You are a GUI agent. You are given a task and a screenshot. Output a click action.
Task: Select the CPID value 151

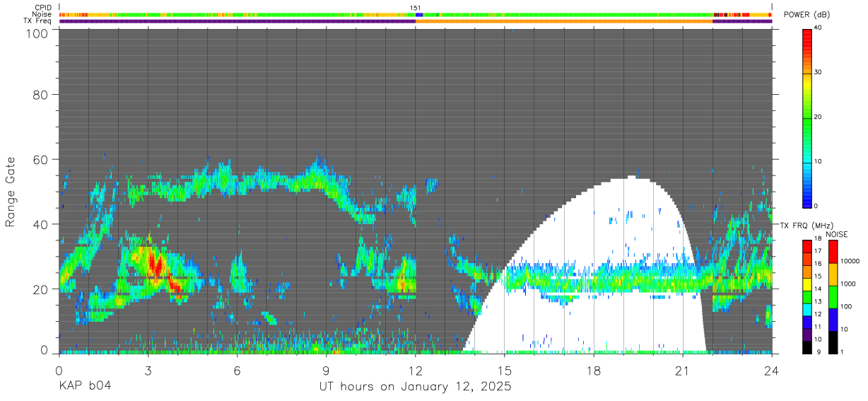416,8
